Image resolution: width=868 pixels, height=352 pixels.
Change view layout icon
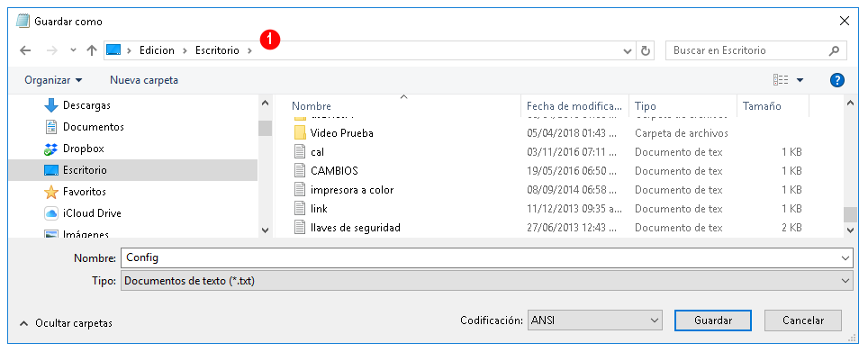(781, 80)
